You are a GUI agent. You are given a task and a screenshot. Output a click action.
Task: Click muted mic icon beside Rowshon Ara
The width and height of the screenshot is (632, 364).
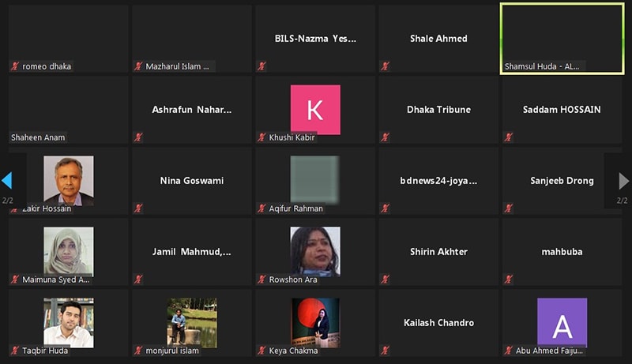tap(261, 280)
